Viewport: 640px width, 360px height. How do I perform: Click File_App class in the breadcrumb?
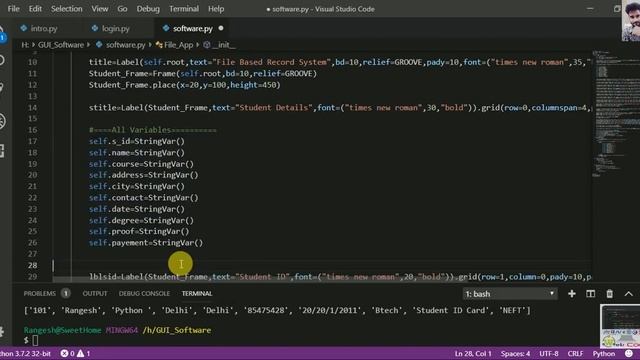(178, 45)
